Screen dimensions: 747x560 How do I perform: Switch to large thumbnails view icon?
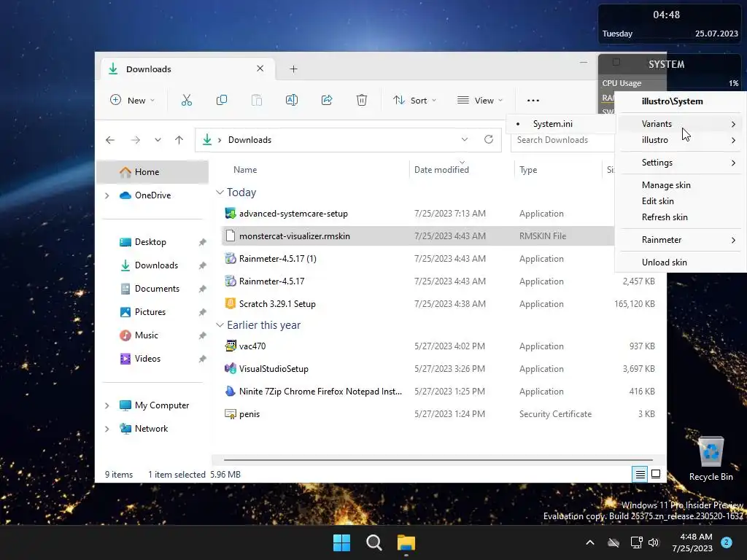(x=656, y=474)
